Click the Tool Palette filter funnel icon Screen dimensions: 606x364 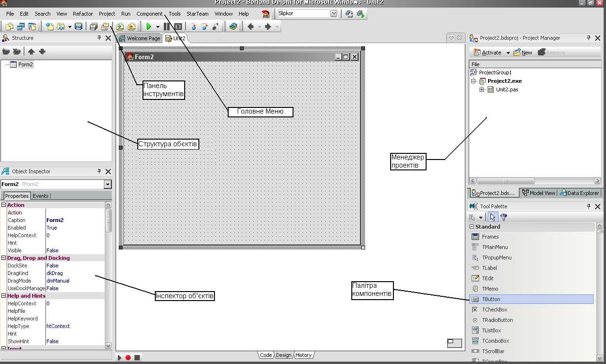(x=503, y=217)
